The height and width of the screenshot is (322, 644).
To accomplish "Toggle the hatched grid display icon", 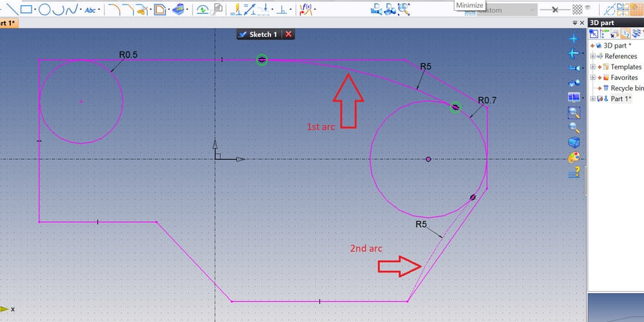I will pos(578,10).
